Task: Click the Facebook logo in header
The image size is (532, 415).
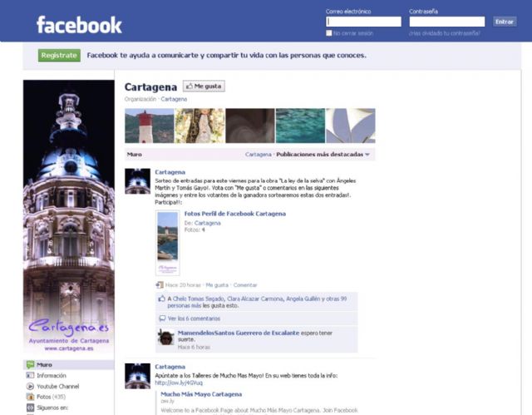Action: point(79,25)
